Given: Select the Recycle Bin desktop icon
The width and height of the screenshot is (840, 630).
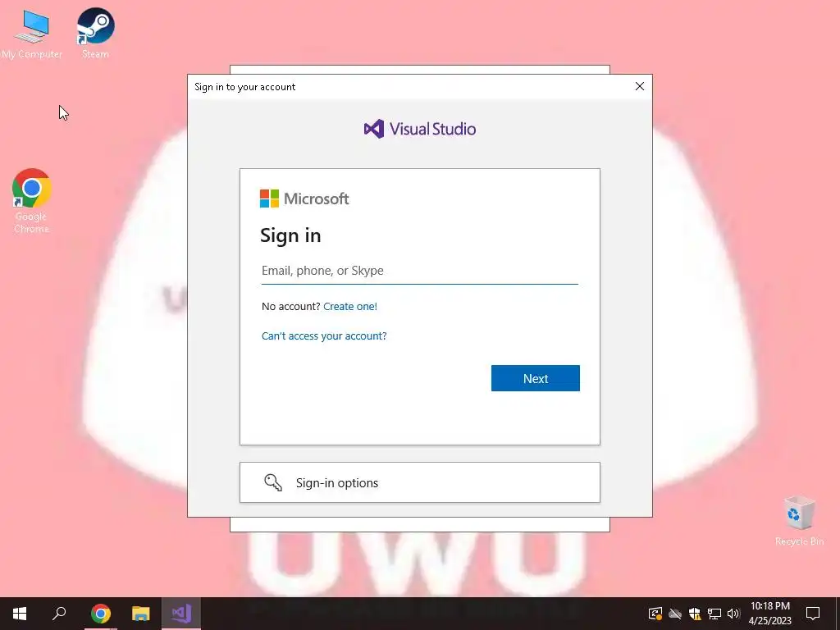Looking at the screenshot, I should pyautogui.click(x=799, y=521).
